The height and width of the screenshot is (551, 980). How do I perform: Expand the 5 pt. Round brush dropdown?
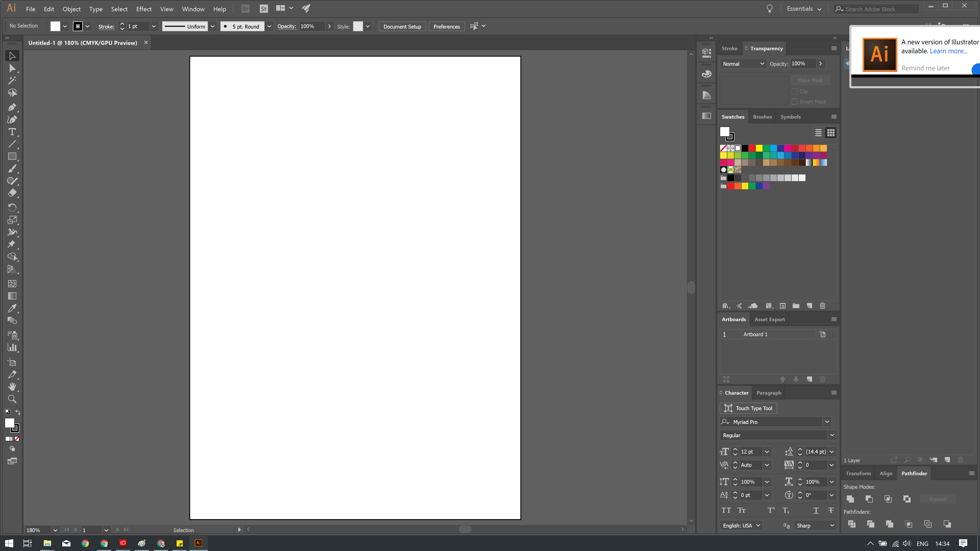point(269,26)
